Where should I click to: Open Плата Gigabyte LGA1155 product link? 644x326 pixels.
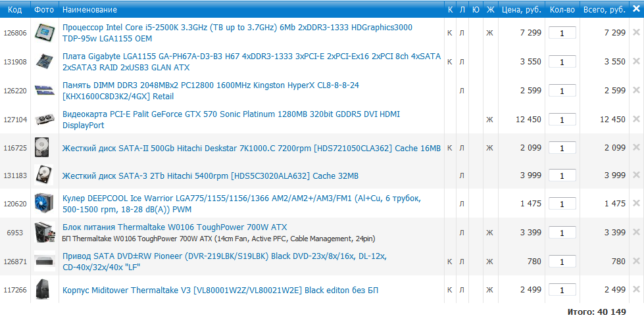pos(251,62)
